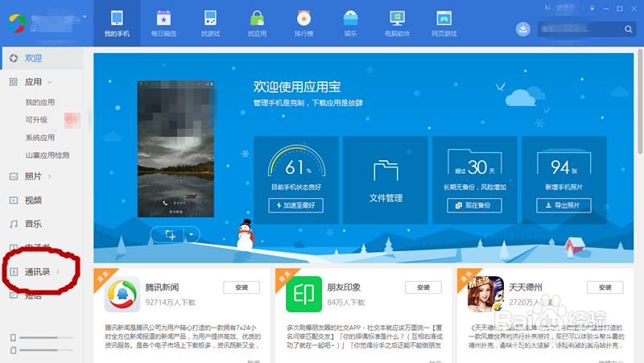Expand the 照片 chevron arrow
This screenshot has height=363, width=644.
click(50, 176)
